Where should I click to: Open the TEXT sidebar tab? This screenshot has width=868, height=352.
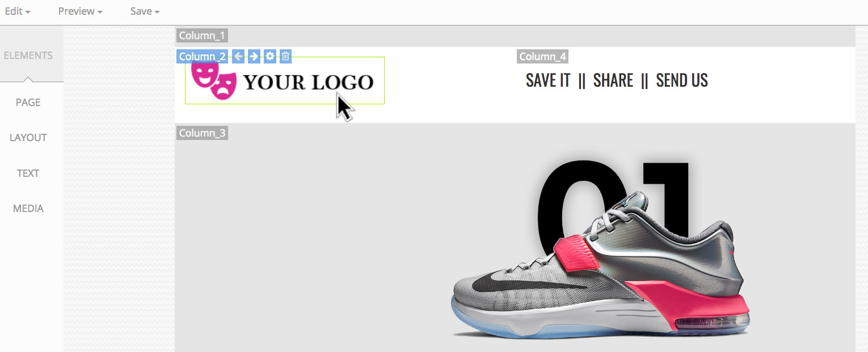pyautogui.click(x=28, y=173)
